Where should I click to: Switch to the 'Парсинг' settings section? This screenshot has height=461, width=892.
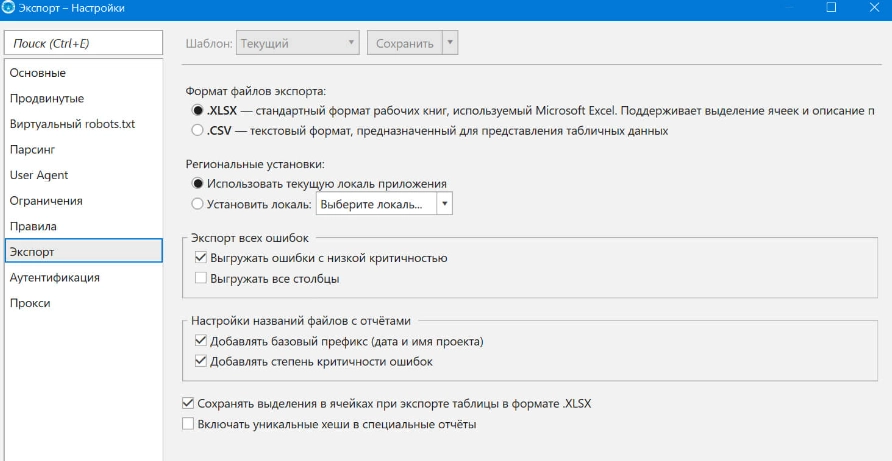pos(32,149)
